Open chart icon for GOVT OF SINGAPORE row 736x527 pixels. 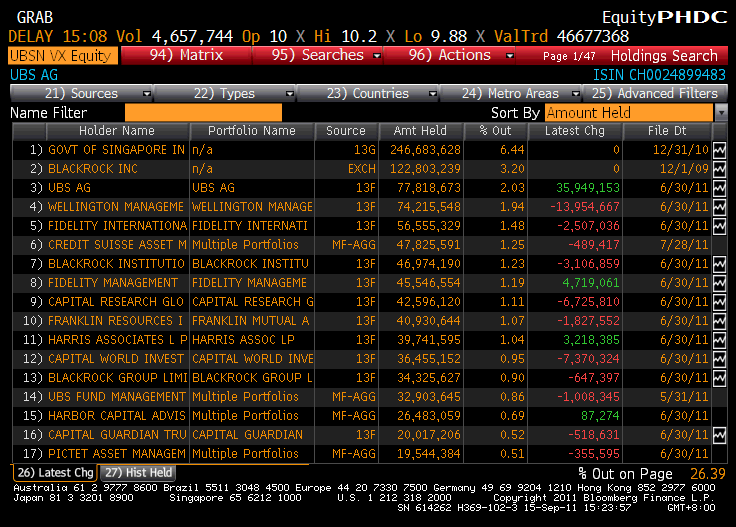[x=719, y=150]
